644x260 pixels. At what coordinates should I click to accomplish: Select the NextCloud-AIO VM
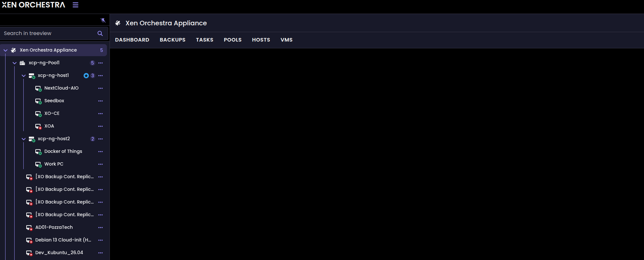(62, 88)
